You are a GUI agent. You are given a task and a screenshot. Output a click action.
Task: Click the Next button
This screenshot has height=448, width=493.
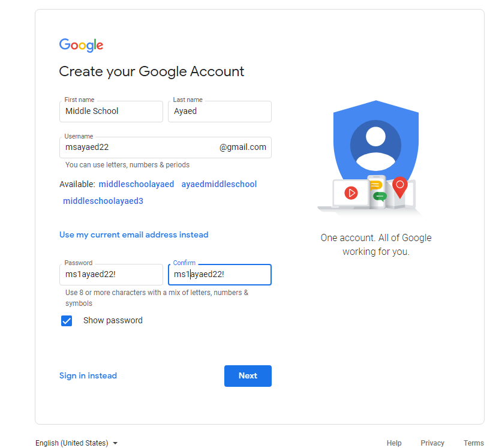pyautogui.click(x=248, y=375)
